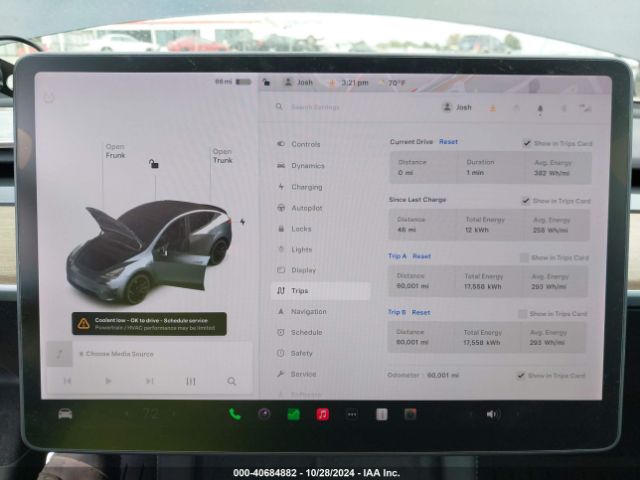Open the Frunk
This screenshot has height=480, width=640.
pyautogui.click(x=116, y=151)
